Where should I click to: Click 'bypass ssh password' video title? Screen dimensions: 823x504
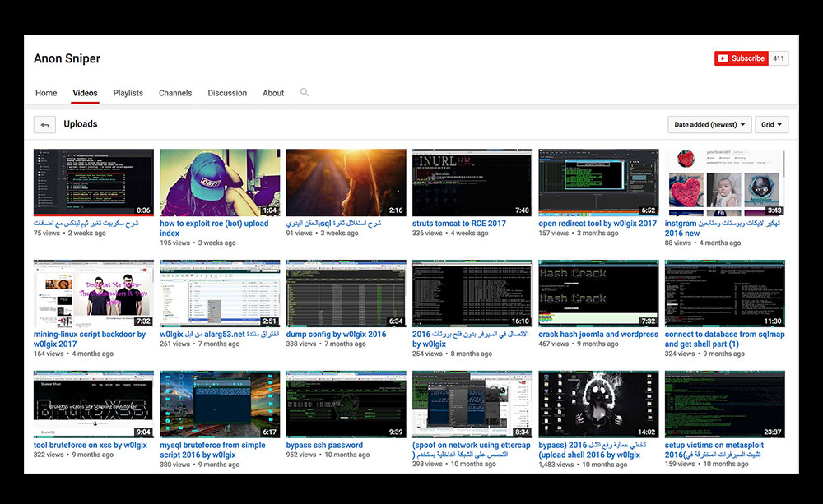tap(324, 445)
